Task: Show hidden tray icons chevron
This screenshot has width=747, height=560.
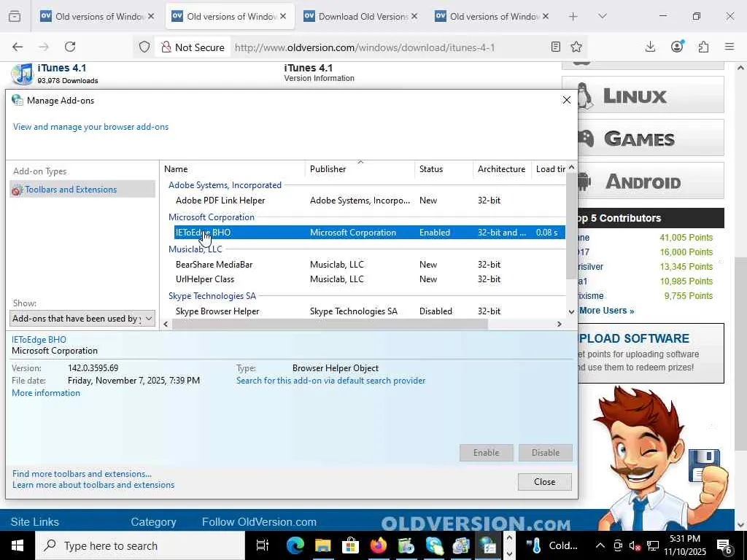Action: 600,545
